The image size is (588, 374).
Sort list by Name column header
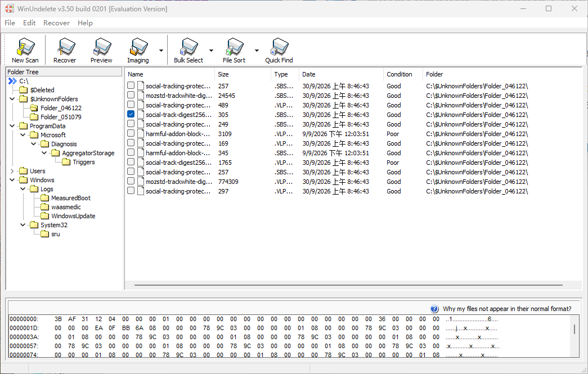coord(170,74)
